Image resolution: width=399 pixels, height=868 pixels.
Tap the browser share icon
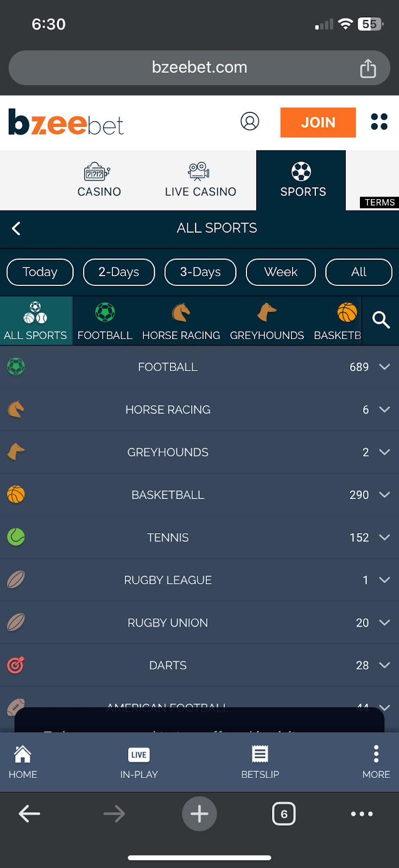368,68
